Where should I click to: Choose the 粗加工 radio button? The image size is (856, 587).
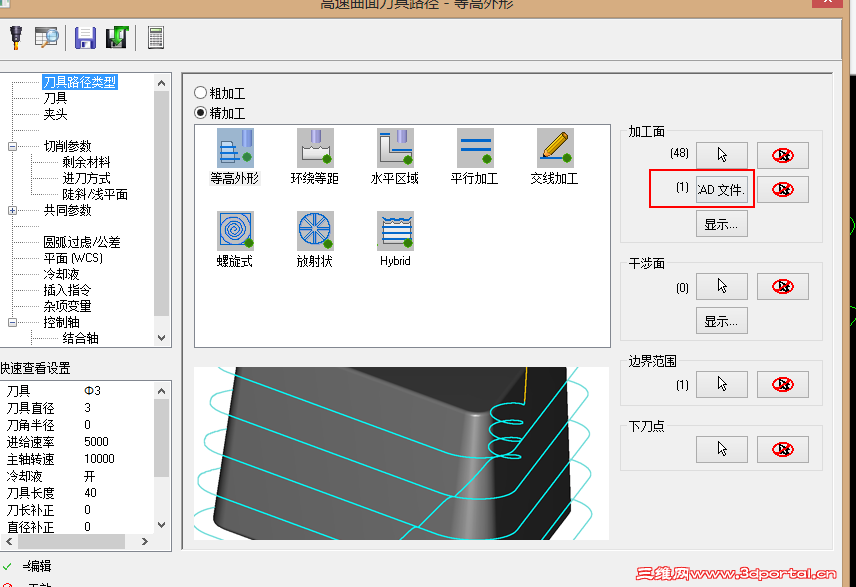(201, 93)
